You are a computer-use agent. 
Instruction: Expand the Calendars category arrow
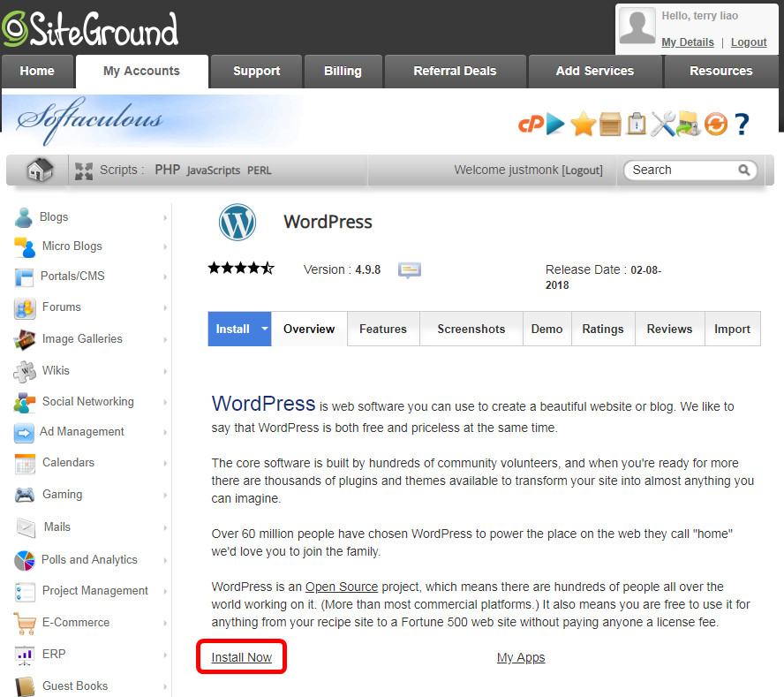coord(165,463)
